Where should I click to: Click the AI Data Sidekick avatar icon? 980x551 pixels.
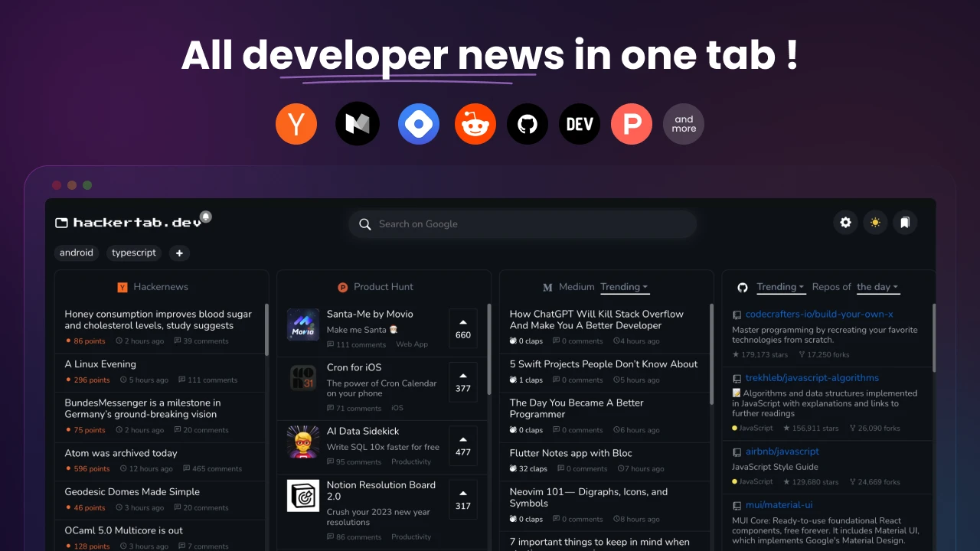click(x=303, y=442)
